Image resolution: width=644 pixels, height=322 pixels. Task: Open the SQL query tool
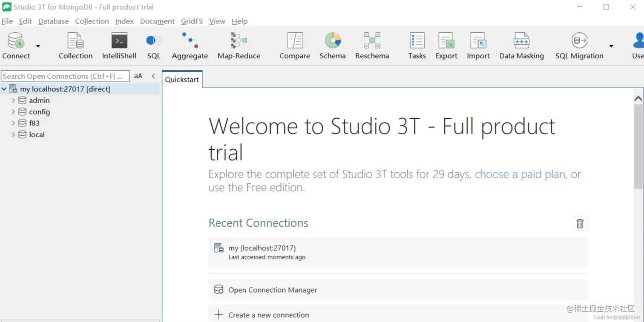[x=154, y=46]
